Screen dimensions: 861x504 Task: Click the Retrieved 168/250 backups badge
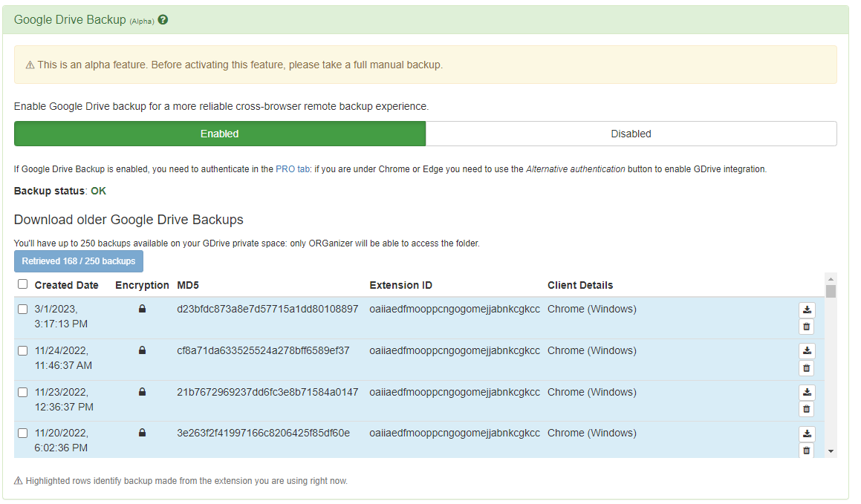click(x=78, y=261)
